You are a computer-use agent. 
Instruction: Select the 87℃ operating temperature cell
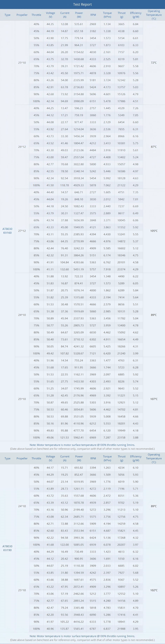click(154, 147)
